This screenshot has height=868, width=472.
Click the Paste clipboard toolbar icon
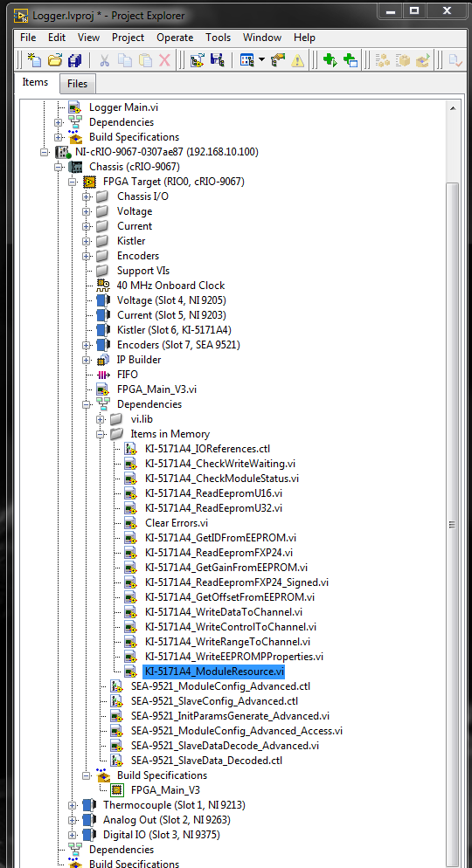coord(144,60)
